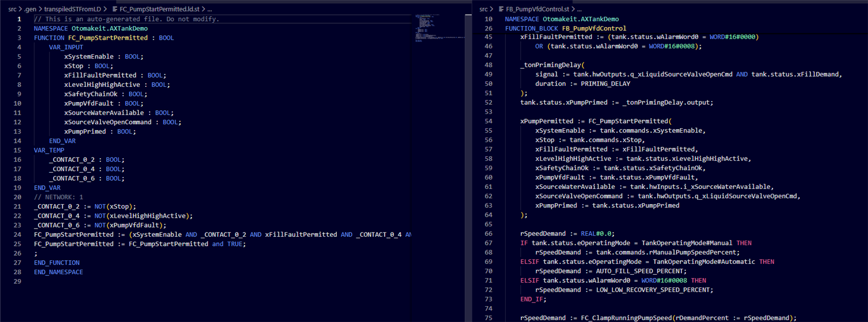Open the transpiledSTFromLD breadcrumb folder
Screen dimensions: 868x322
coord(73,9)
